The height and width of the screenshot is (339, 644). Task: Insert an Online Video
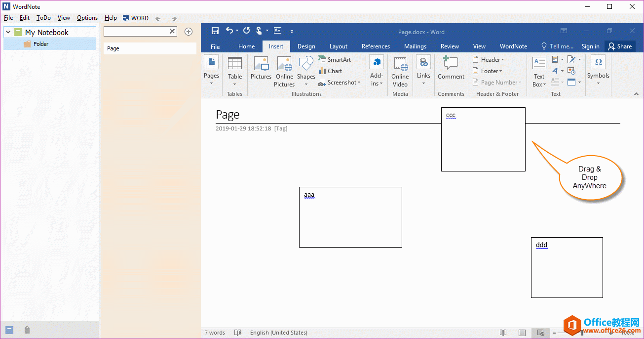[400, 71]
